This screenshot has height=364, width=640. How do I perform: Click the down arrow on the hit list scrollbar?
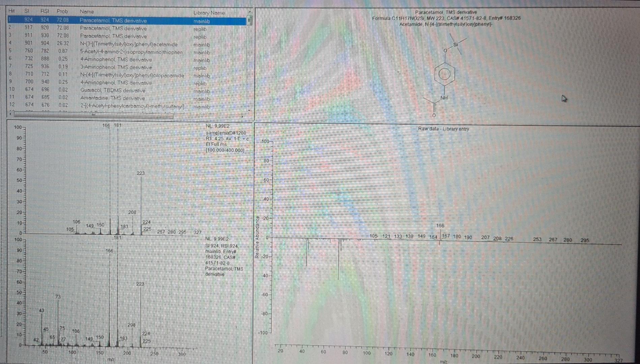[x=249, y=111]
